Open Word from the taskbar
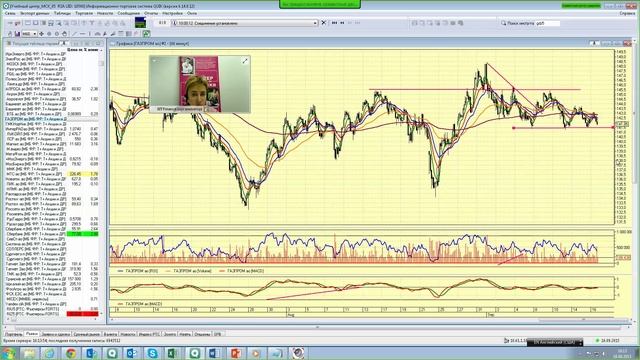This screenshot has height=360, width=640. tap(214, 353)
